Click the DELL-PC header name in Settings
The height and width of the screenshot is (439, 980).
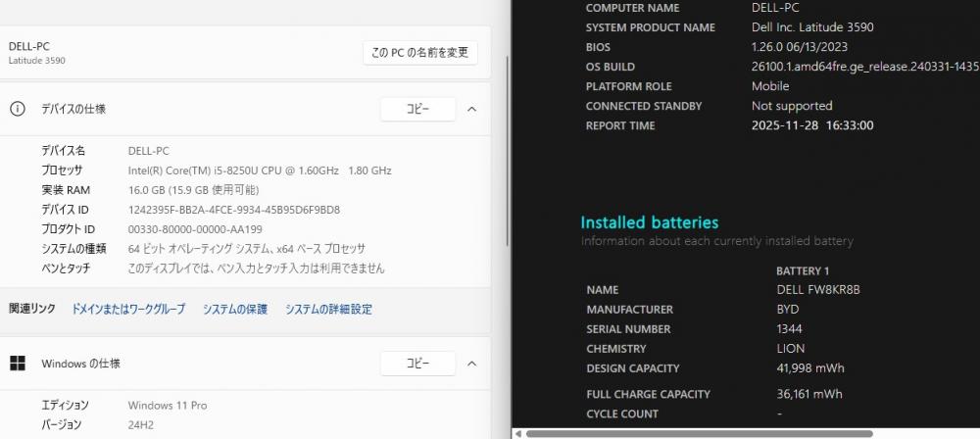coord(28,46)
